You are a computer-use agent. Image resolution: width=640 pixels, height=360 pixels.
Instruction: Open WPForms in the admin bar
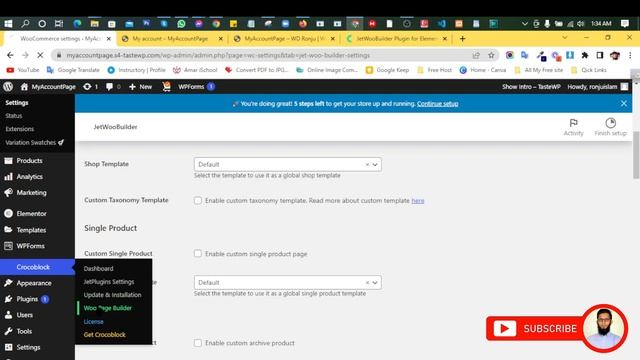(196, 87)
